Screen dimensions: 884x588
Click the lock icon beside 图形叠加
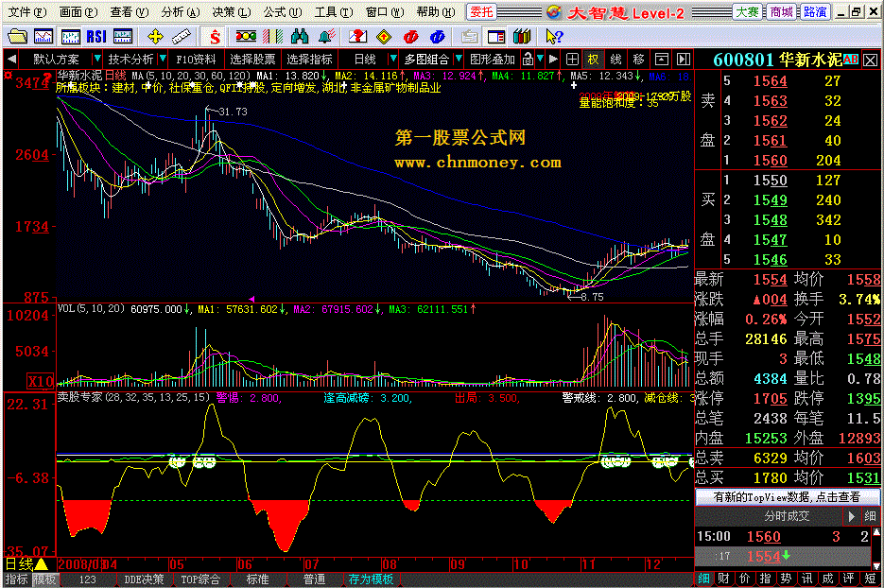coord(528,59)
